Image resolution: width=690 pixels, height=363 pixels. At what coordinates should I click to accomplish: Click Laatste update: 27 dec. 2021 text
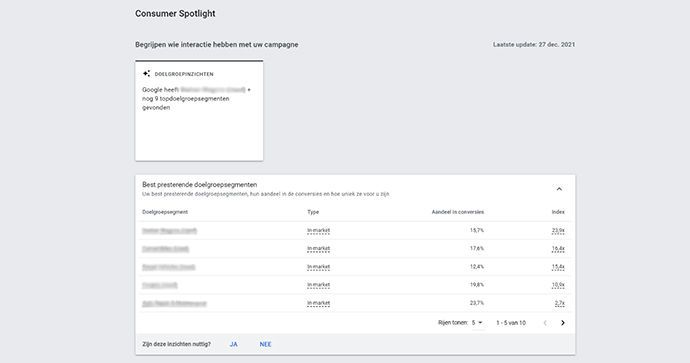click(x=534, y=44)
